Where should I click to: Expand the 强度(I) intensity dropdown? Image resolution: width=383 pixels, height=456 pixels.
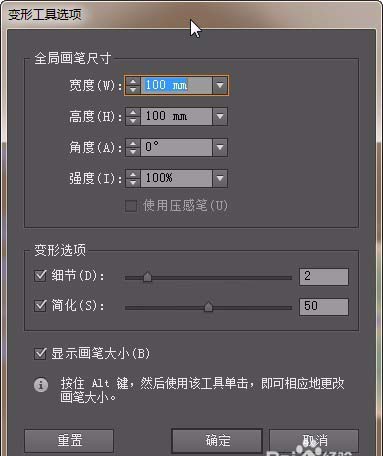[220, 179]
